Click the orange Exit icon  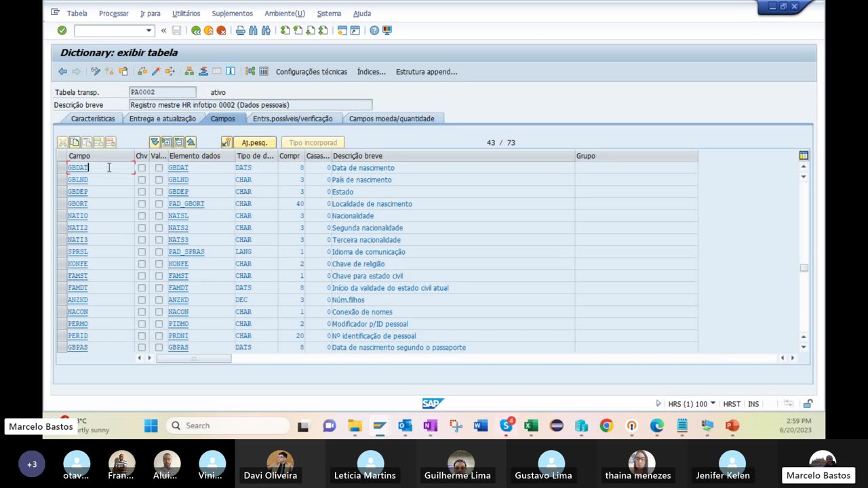208,30
